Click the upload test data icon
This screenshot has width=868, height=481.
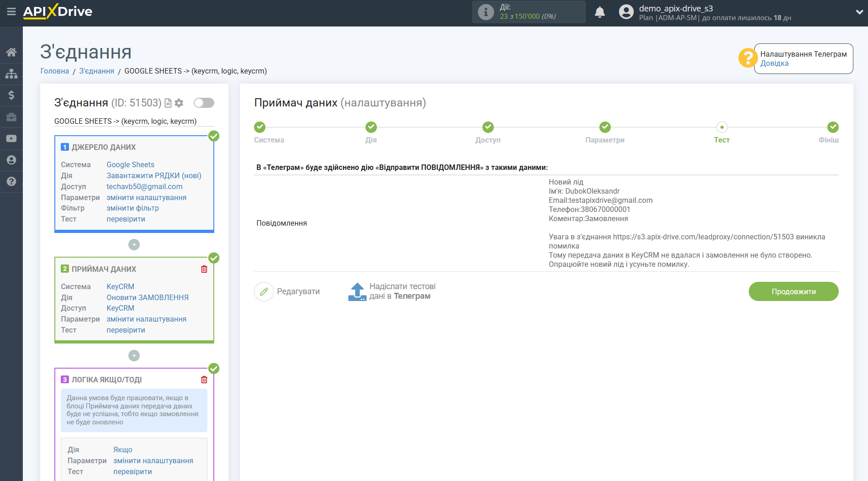pyautogui.click(x=357, y=291)
